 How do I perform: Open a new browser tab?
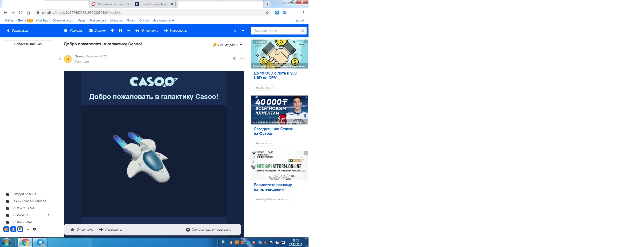pyautogui.click(x=267, y=4)
